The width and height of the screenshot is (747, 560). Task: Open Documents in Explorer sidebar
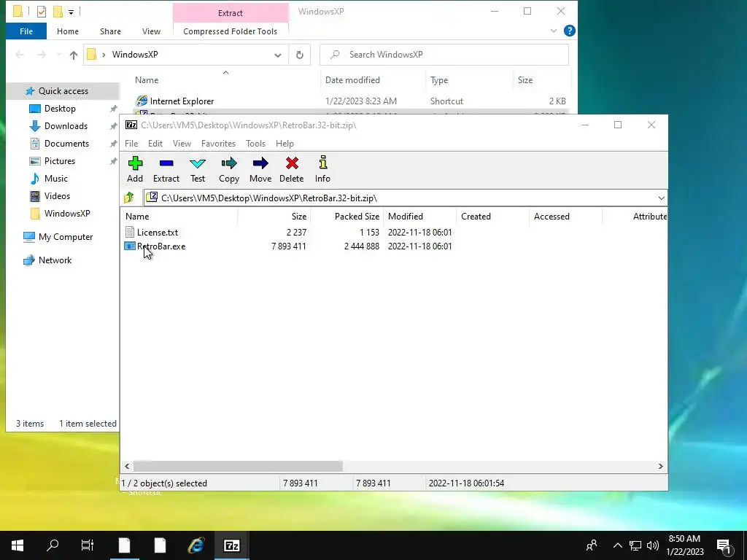click(66, 144)
